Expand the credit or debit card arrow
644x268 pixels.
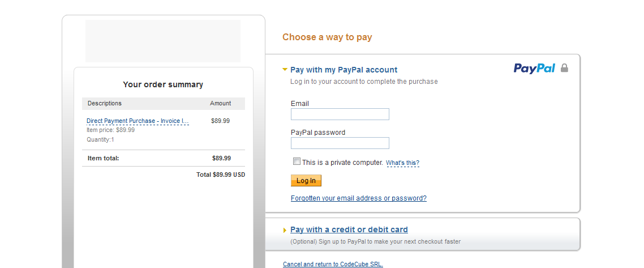285,230
